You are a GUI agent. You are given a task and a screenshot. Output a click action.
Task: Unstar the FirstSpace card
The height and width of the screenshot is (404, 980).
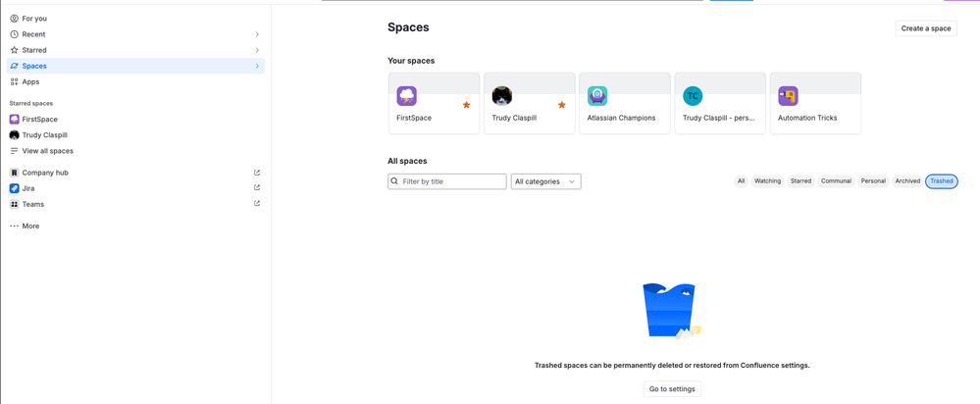[466, 105]
